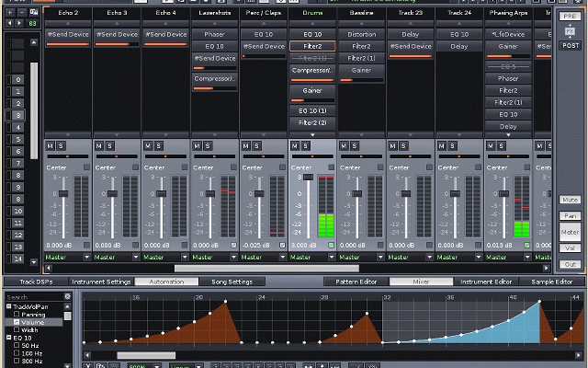Click the left arrow beside the 83 value
588x368 pixels.
tap(10, 23)
